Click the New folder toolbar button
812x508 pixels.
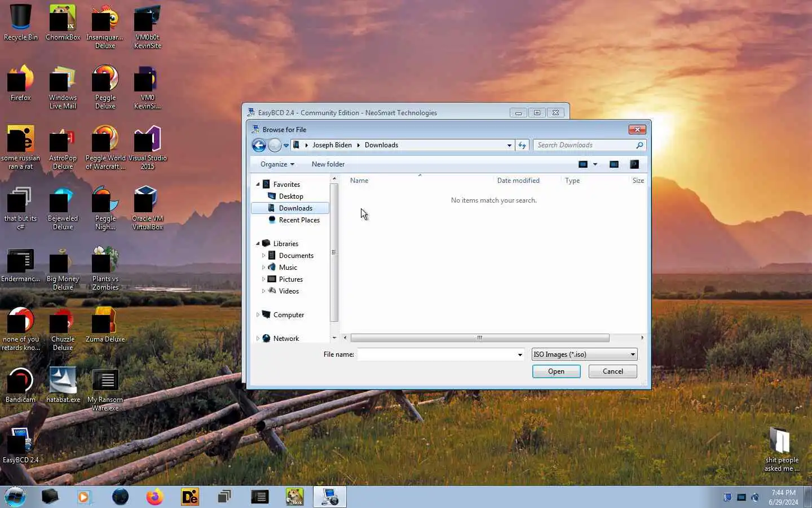(328, 164)
